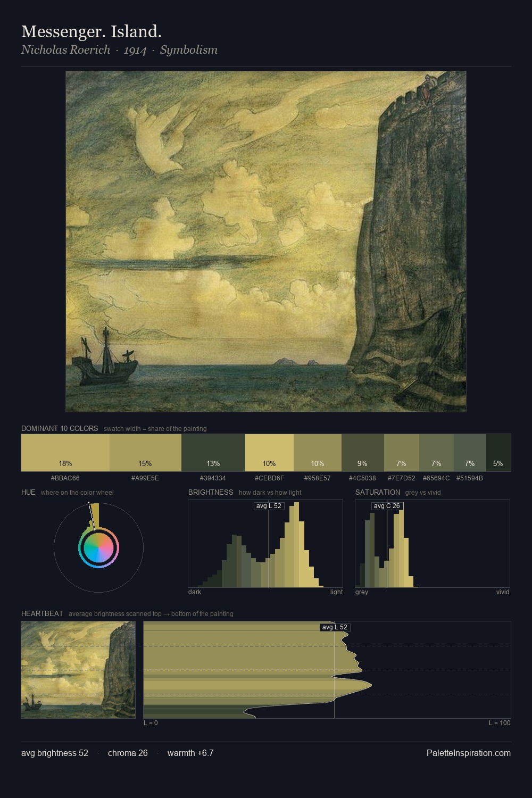This screenshot has width=532, height=798.
Task: Pick the #958E57 10% swatch
Action: [x=318, y=453]
